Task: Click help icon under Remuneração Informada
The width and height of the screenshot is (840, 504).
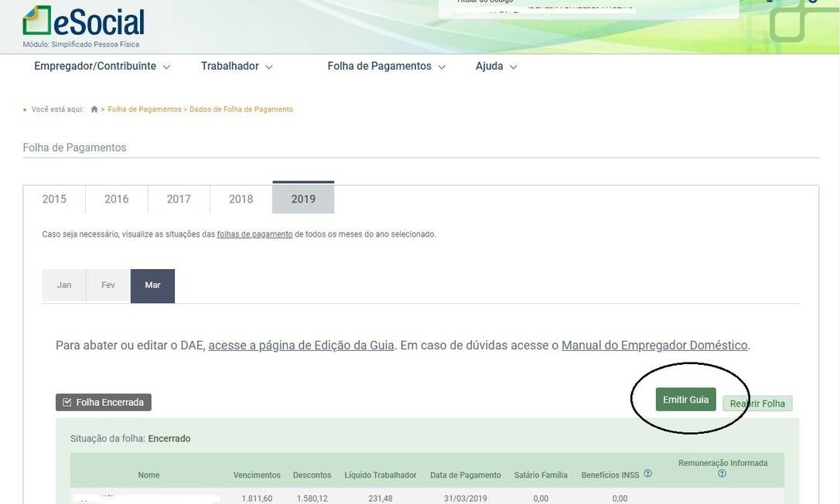Action: point(722,474)
